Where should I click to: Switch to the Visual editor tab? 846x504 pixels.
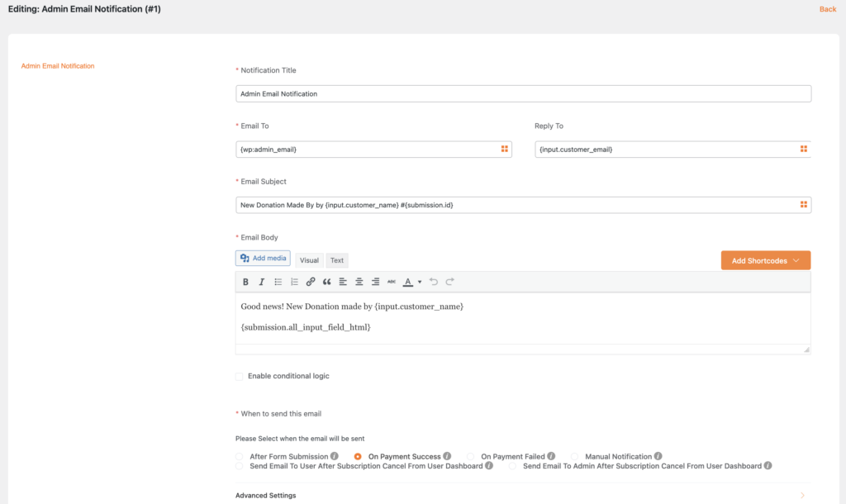pyautogui.click(x=308, y=260)
